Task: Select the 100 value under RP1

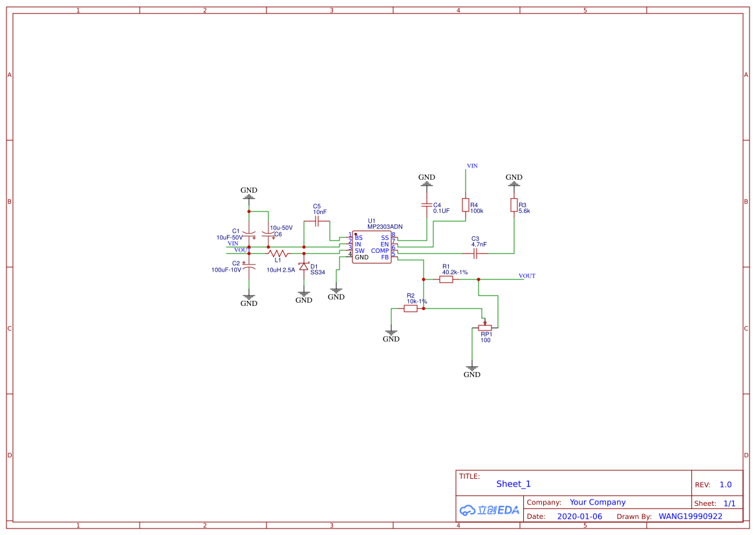Action: [486, 340]
